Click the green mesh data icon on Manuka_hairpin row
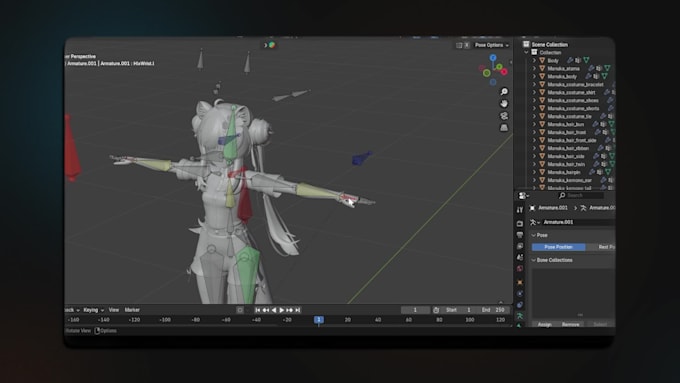680x383 pixels. coord(608,172)
